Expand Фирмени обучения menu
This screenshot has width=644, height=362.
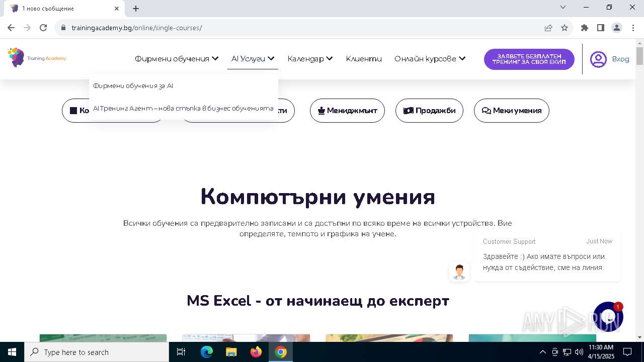(x=177, y=59)
